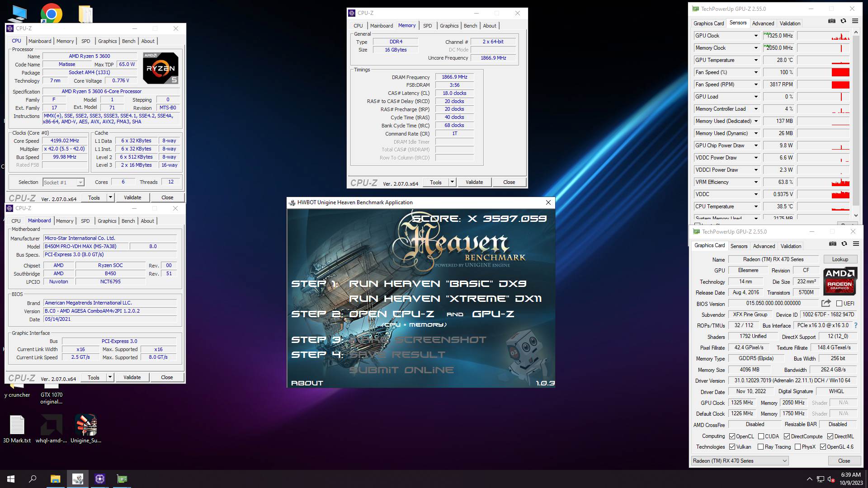Open Unigine_Su desktop icon
The height and width of the screenshot is (488, 868).
86,429
